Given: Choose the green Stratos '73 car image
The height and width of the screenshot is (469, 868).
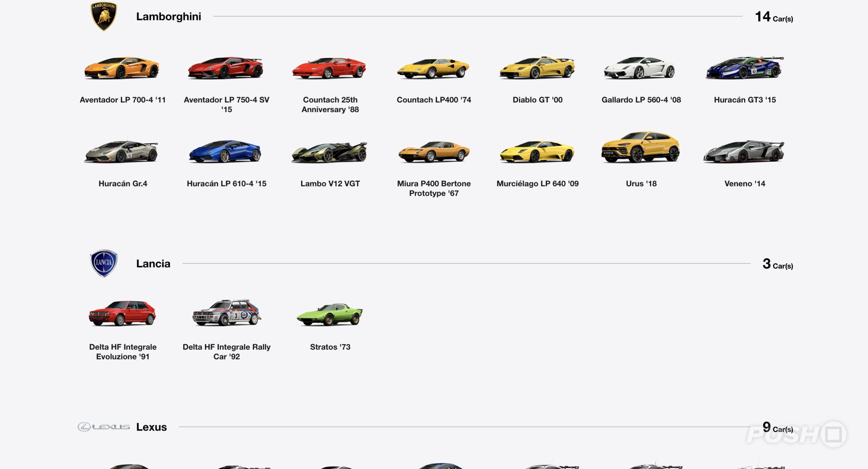Looking at the screenshot, I should click(x=330, y=314).
